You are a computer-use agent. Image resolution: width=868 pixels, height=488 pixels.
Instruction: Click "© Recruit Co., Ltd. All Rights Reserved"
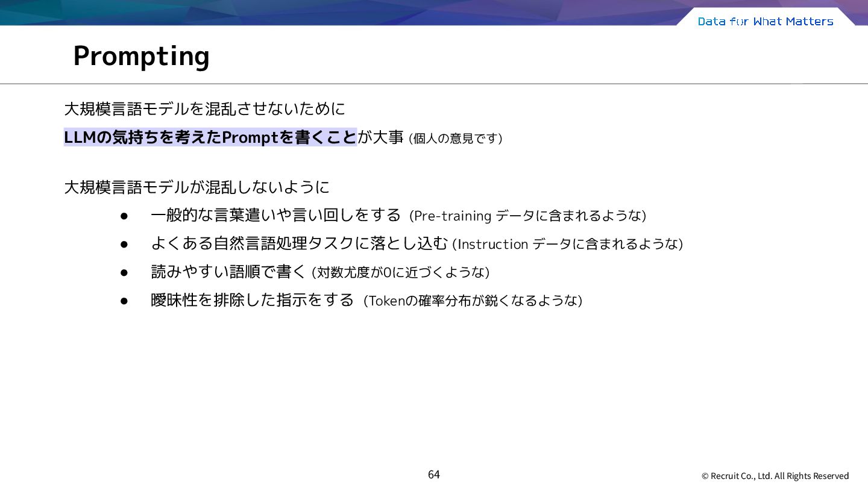[x=775, y=476]
